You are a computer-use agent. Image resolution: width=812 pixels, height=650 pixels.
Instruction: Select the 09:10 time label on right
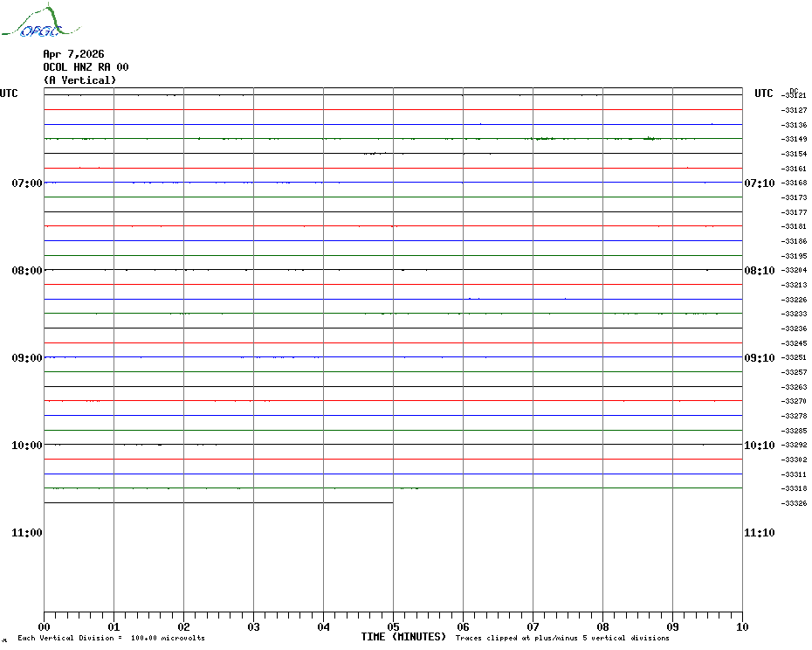coord(759,358)
